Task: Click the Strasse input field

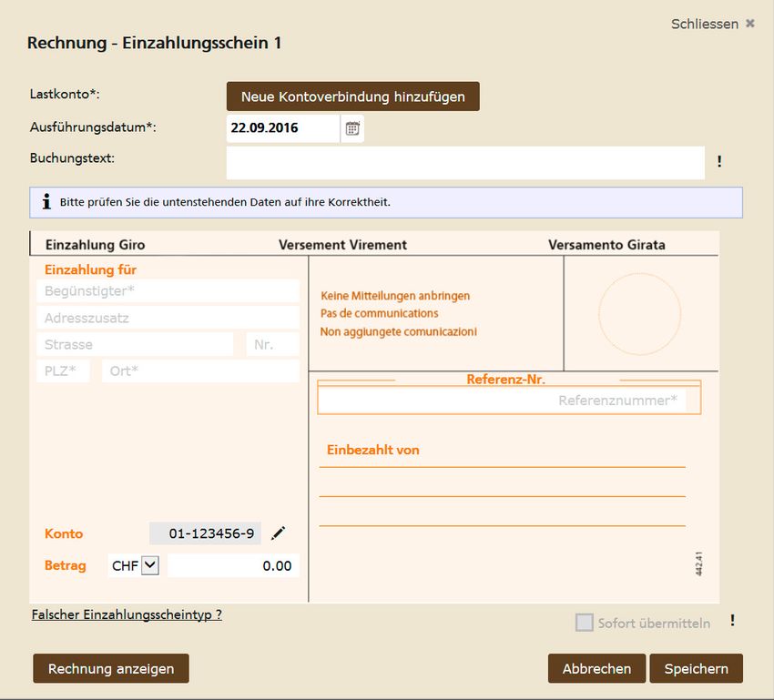Action: coord(135,344)
